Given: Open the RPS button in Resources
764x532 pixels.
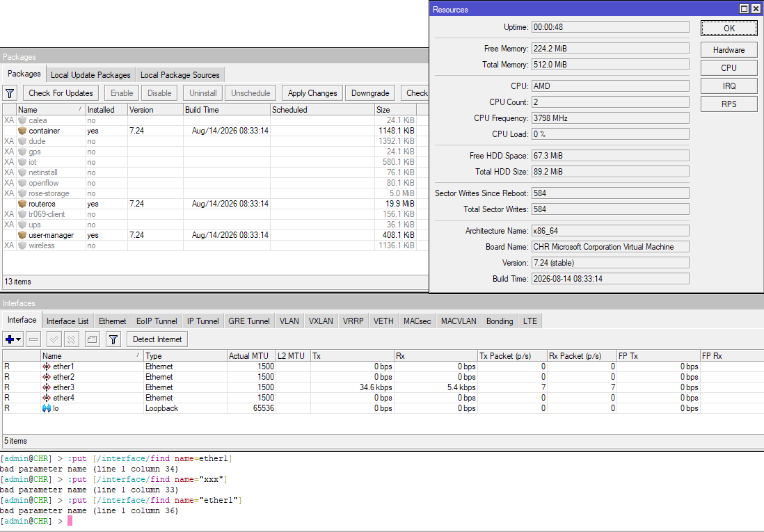Looking at the screenshot, I should pos(729,104).
